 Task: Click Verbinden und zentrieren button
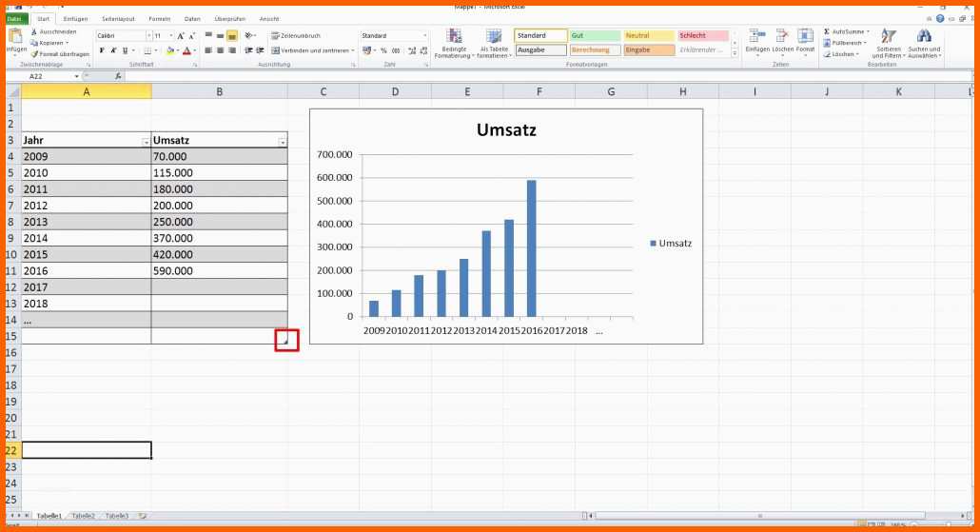(312, 50)
